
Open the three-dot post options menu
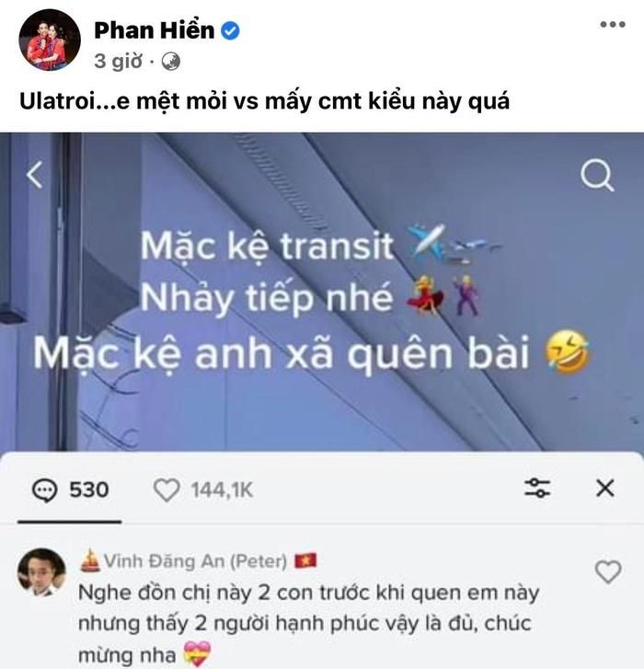[x=613, y=24]
